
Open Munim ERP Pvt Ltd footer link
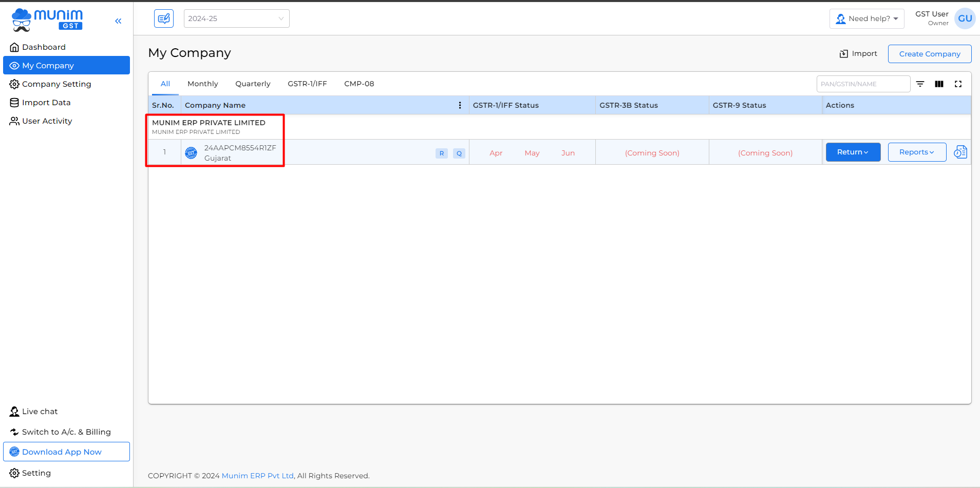(258, 476)
